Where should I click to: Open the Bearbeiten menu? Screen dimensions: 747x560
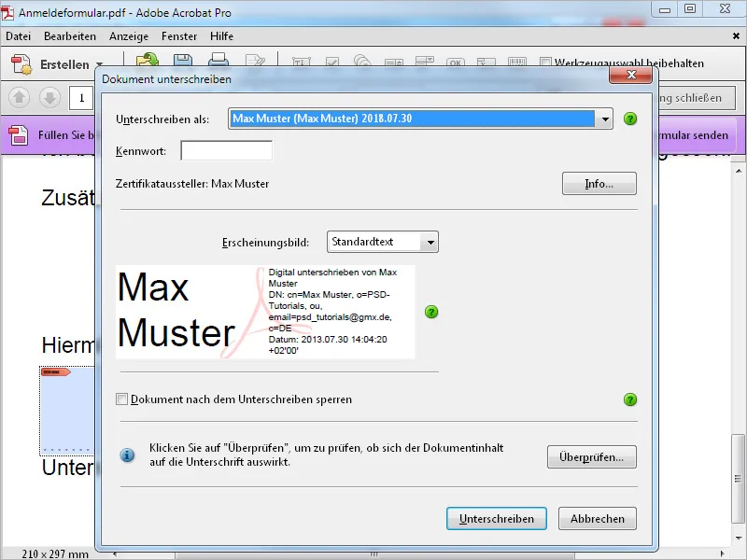[x=70, y=36]
